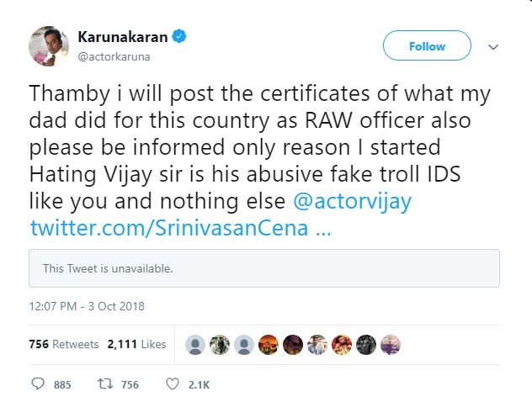The width and height of the screenshot is (532, 402).
Task: Click the orange fourth liker avatar
Action: tap(269, 345)
